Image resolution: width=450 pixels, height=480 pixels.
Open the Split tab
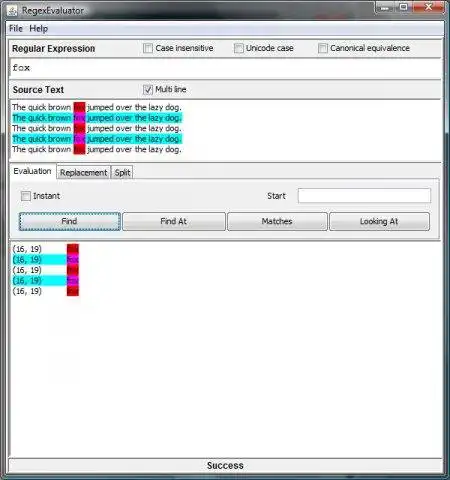122,173
